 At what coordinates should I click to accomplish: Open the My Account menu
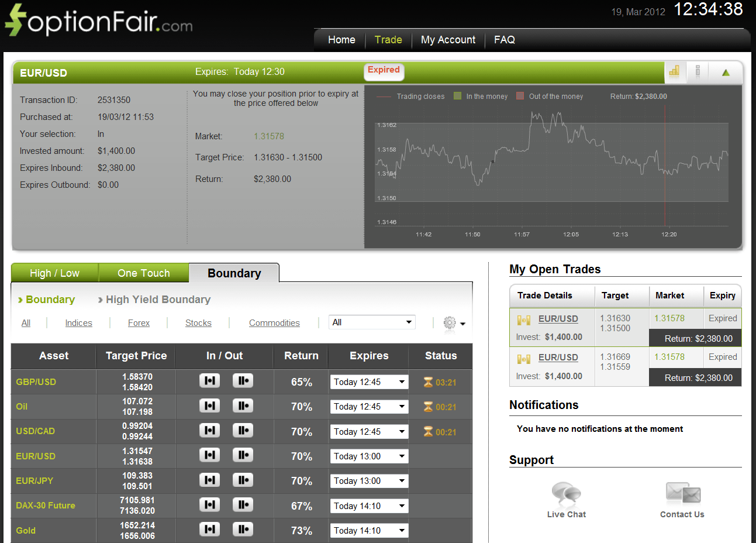coord(448,40)
